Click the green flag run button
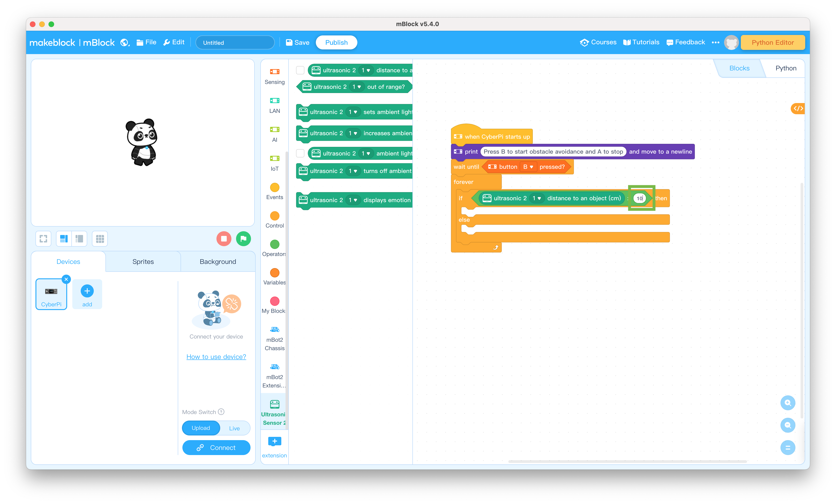Screen dimensions: 836x504 click(x=243, y=239)
